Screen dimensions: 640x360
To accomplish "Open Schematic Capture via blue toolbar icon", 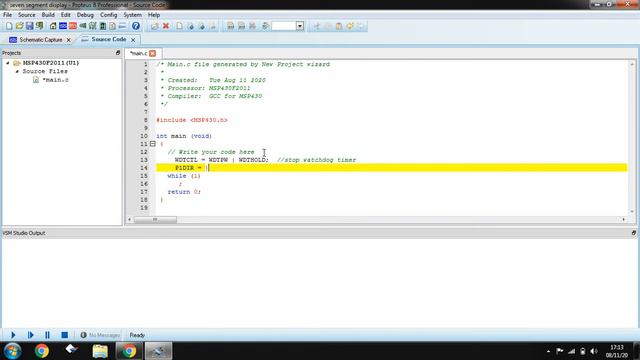I will (63, 26).
